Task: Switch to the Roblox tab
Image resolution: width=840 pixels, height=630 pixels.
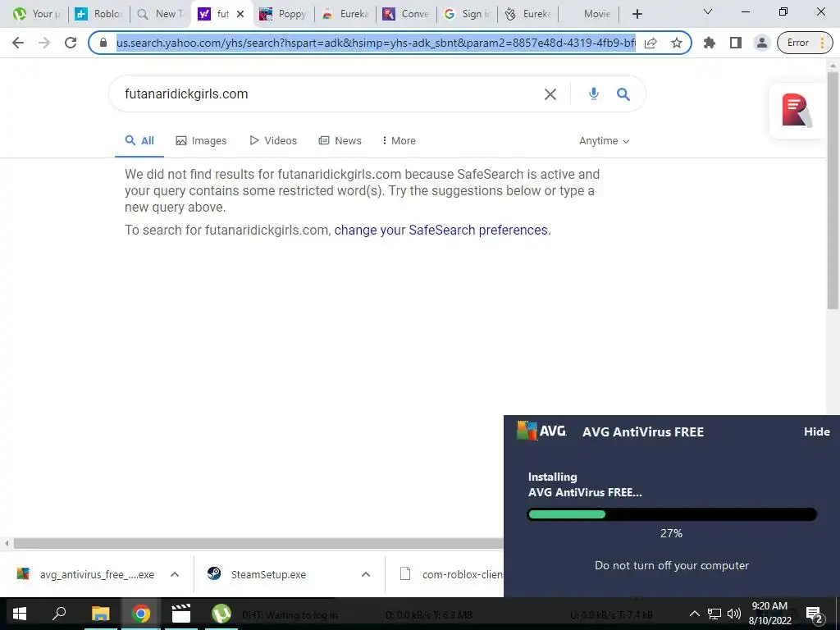Action: click(99, 15)
